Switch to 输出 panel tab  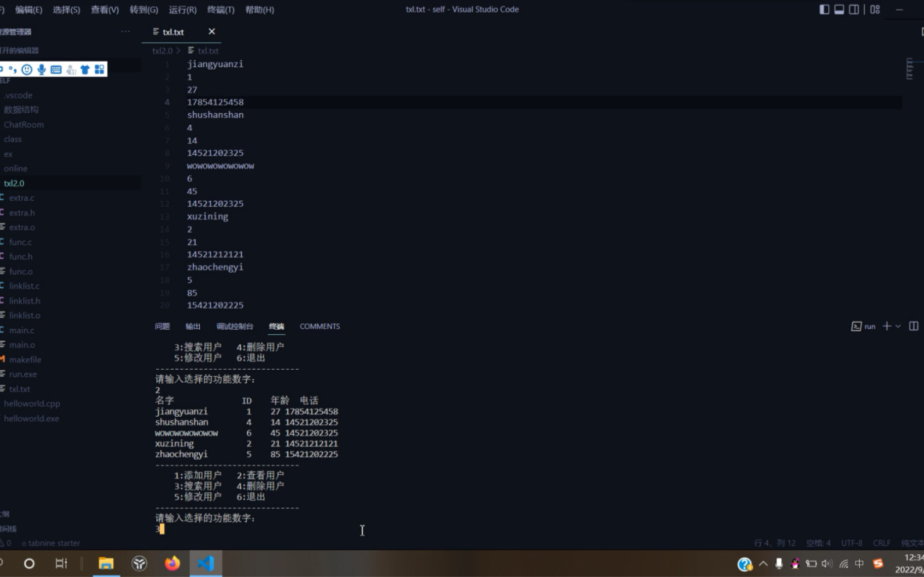coord(193,326)
